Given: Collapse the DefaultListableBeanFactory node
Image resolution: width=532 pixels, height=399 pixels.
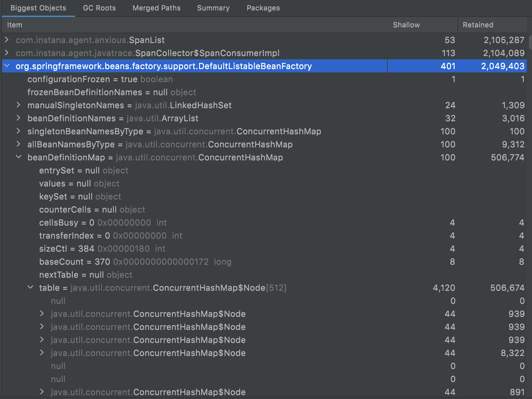Looking at the screenshot, I should coord(7,66).
